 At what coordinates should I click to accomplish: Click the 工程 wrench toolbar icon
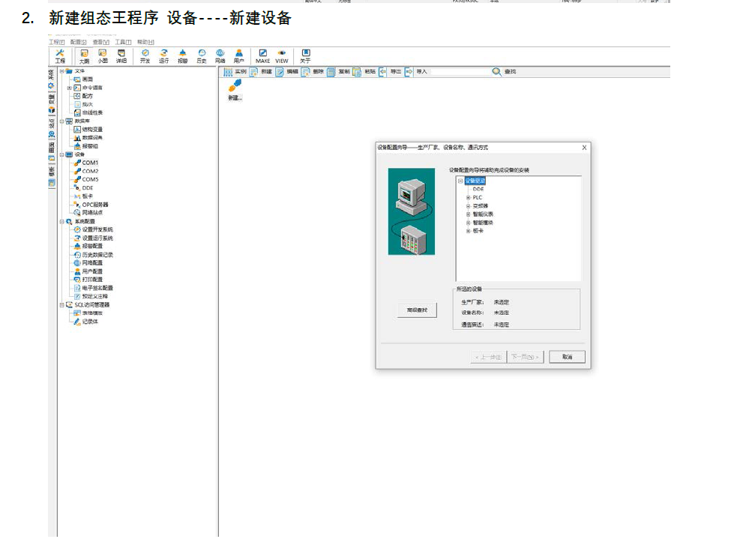coord(60,56)
